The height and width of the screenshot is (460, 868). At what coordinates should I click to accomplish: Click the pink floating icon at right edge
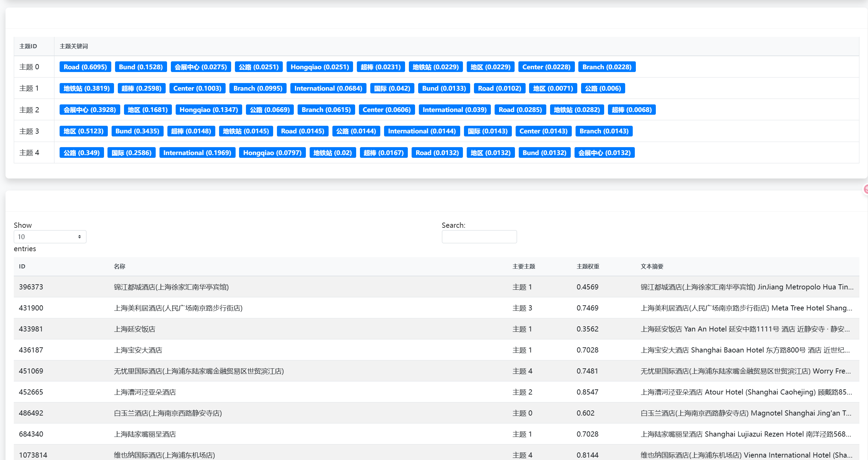coord(865,189)
